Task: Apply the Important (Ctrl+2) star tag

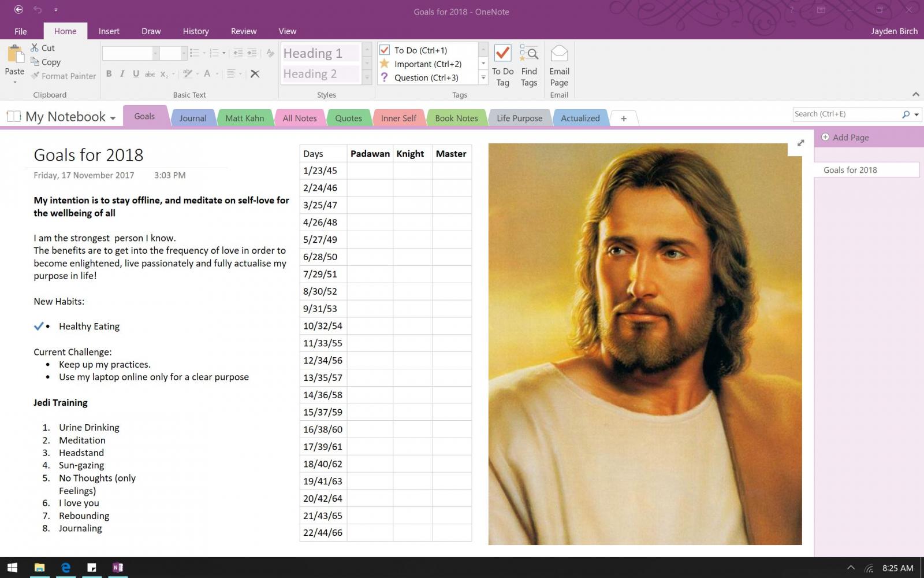Action: 427,64
